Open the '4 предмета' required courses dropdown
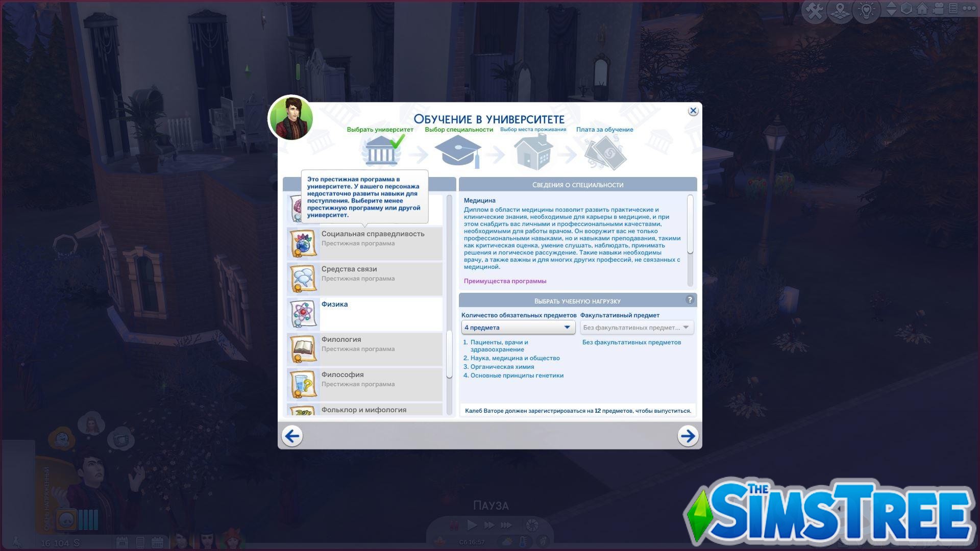 [x=518, y=328]
